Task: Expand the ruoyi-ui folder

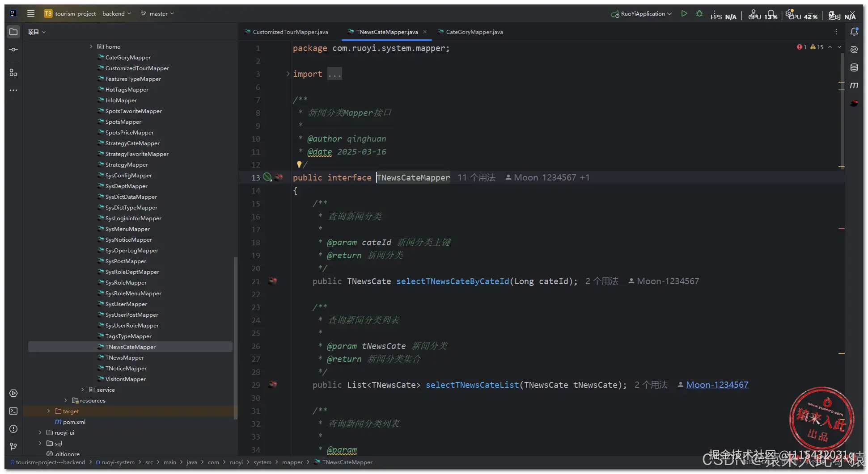Action: coord(40,432)
